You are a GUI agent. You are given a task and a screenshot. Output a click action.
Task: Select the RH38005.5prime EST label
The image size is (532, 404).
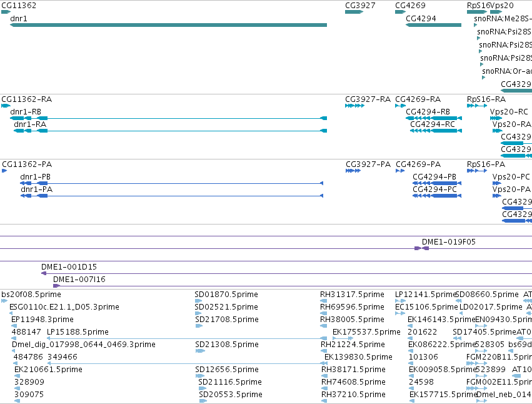click(x=352, y=320)
